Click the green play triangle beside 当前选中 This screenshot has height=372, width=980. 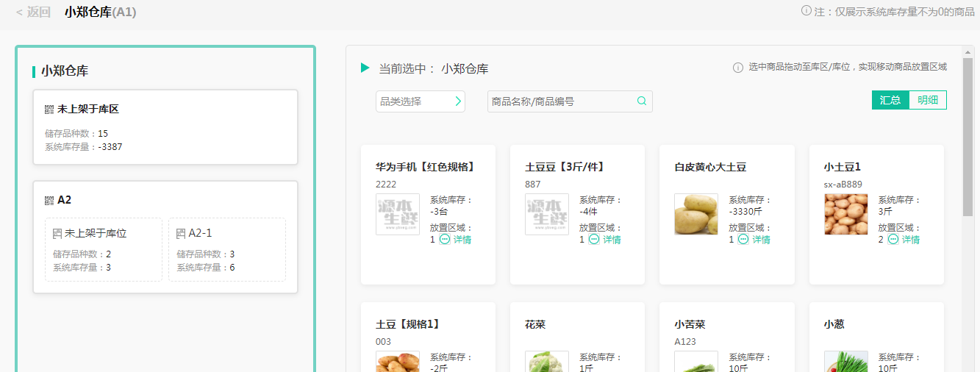(x=365, y=68)
